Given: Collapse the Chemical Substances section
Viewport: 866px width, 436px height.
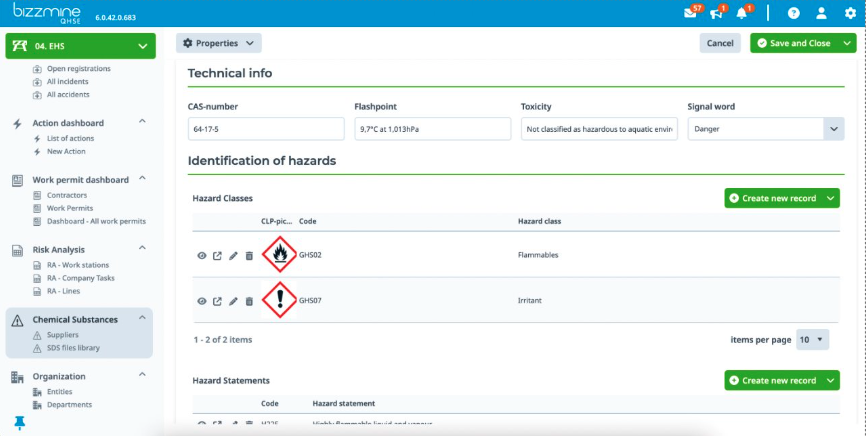Looking at the screenshot, I should [142, 319].
